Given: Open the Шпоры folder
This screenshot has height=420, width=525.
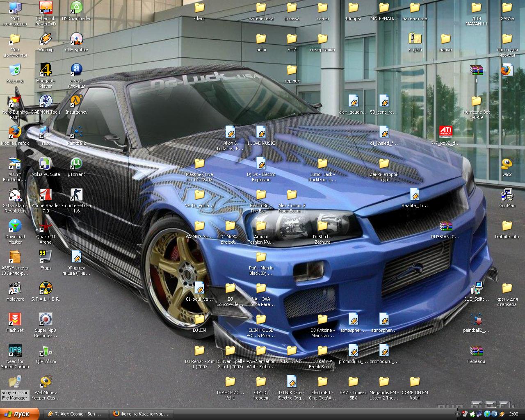Looking at the screenshot, I should (x=353, y=11).
